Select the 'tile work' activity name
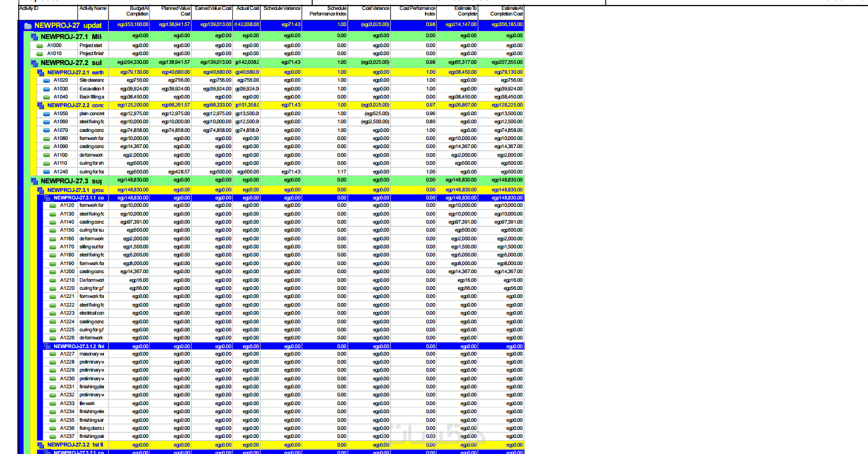The height and width of the screenshot is (454, 868). tap(87, 404)
